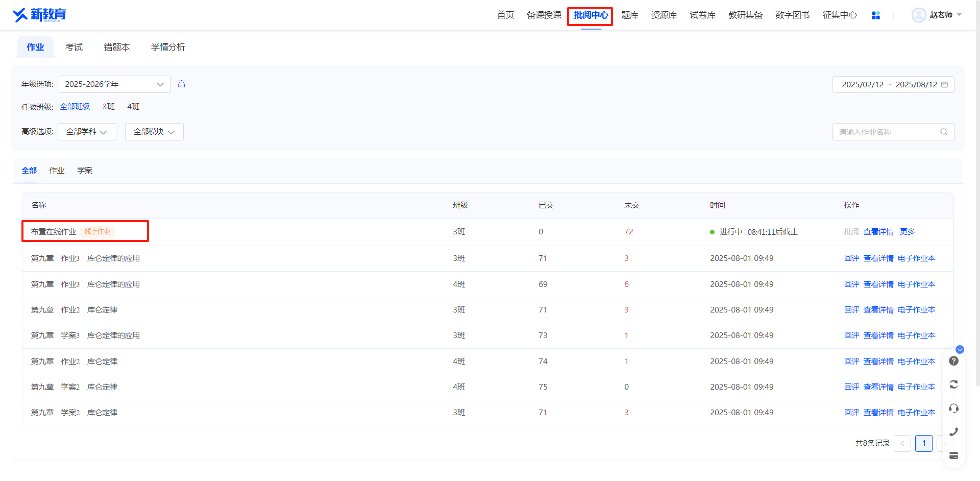The width and height of the screenshot is (980, 481).
Task: Go to previous page arrow
Action: (902, 443)
